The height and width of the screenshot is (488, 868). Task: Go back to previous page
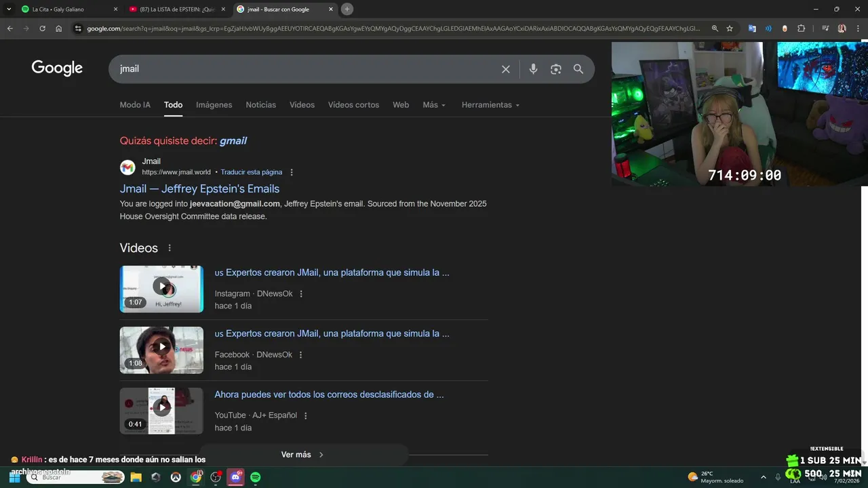click(x=9, y=28)
